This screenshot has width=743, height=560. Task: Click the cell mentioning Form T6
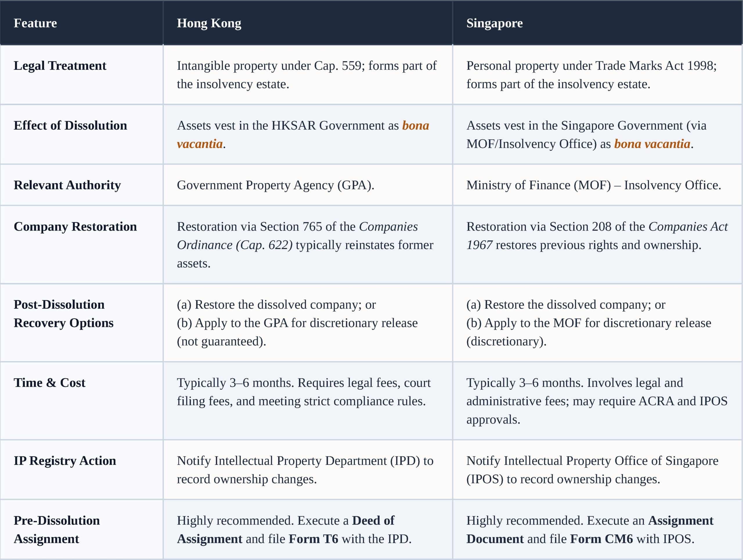pyautogui.click(x=308, y=530)
